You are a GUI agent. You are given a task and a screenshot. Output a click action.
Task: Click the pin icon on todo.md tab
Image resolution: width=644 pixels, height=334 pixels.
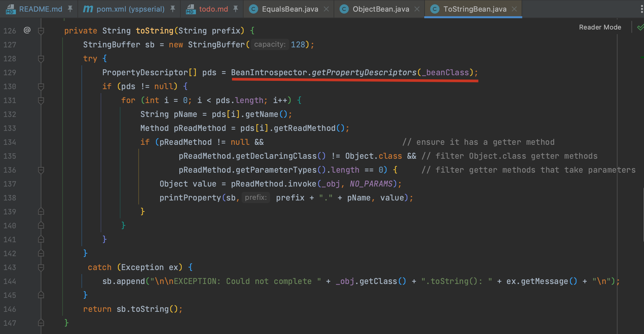pos(236,9)
